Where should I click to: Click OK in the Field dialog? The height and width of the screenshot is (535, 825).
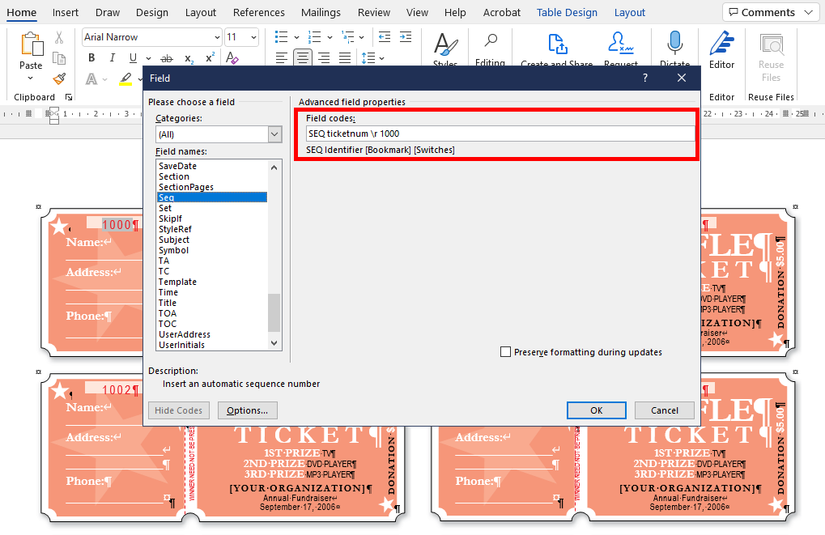click(x=596, y=410)
